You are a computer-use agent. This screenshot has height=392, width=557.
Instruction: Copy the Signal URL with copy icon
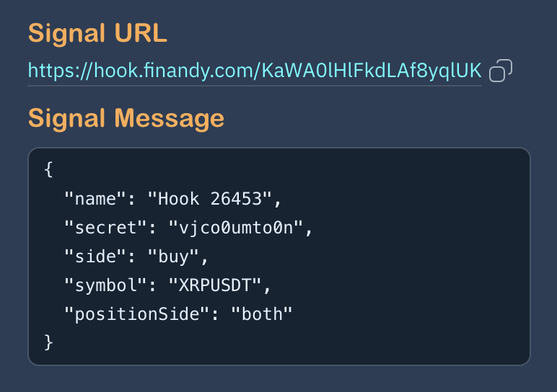point(501,71)
